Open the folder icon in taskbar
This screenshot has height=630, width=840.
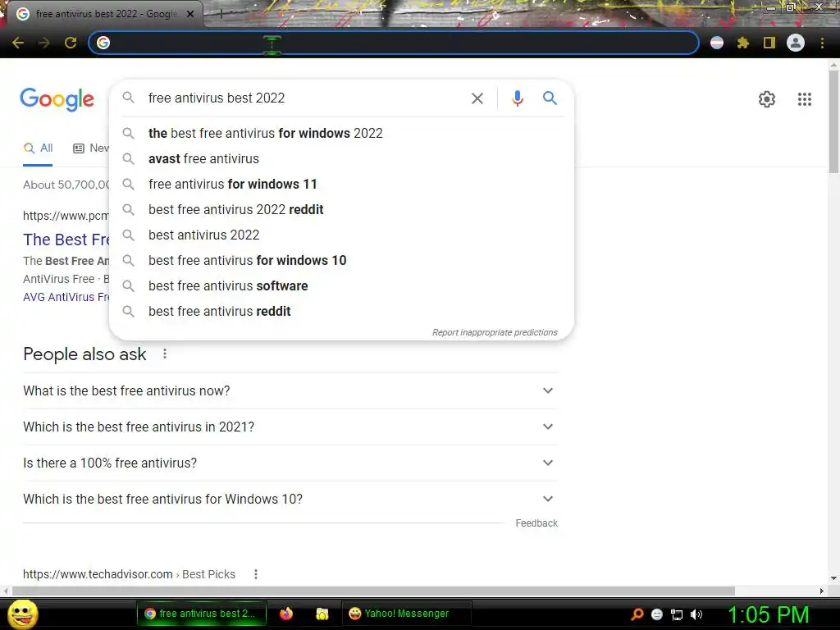tap(322, 614)
